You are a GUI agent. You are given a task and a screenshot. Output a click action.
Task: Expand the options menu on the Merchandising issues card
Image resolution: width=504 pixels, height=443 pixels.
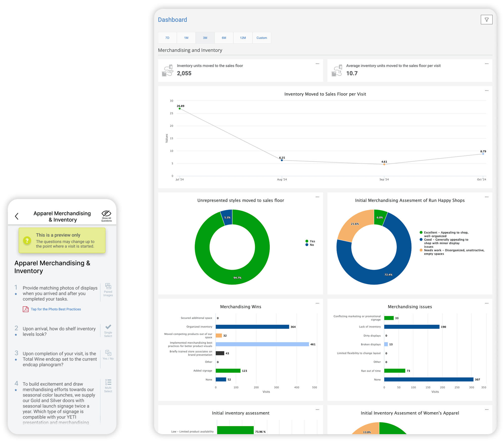(486, 303)
